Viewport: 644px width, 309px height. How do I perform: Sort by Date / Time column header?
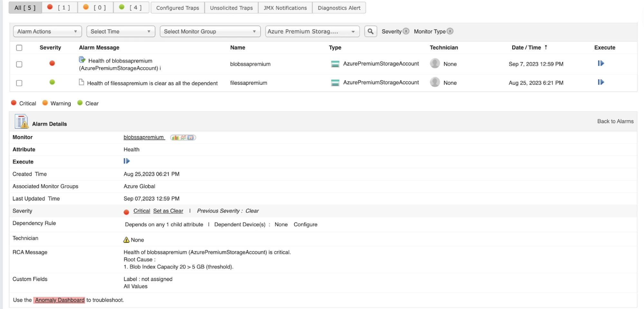point(526,47)
